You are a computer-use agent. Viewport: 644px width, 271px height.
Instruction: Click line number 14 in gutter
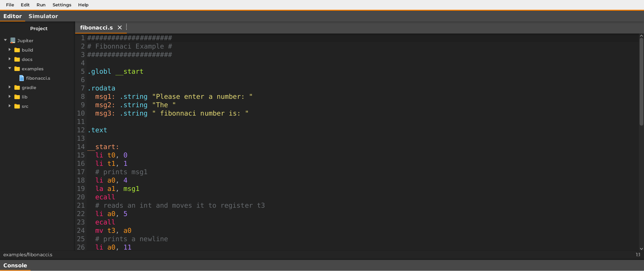(x=81, y=147)
